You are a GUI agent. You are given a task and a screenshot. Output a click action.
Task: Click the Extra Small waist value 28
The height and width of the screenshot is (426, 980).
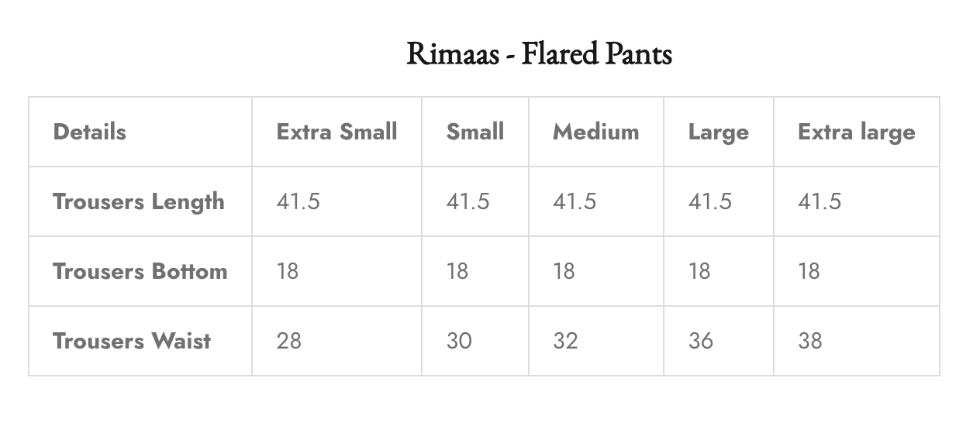click(288, 341)
